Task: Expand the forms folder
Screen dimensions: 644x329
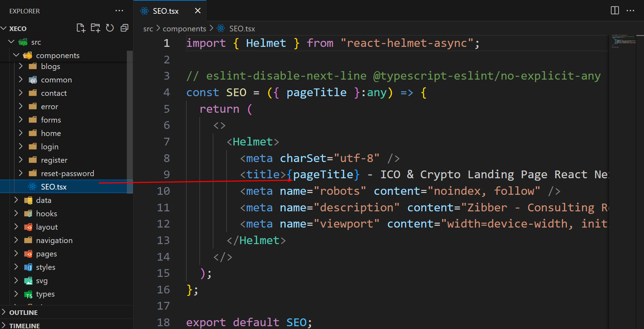Action: tap(21, 120)
